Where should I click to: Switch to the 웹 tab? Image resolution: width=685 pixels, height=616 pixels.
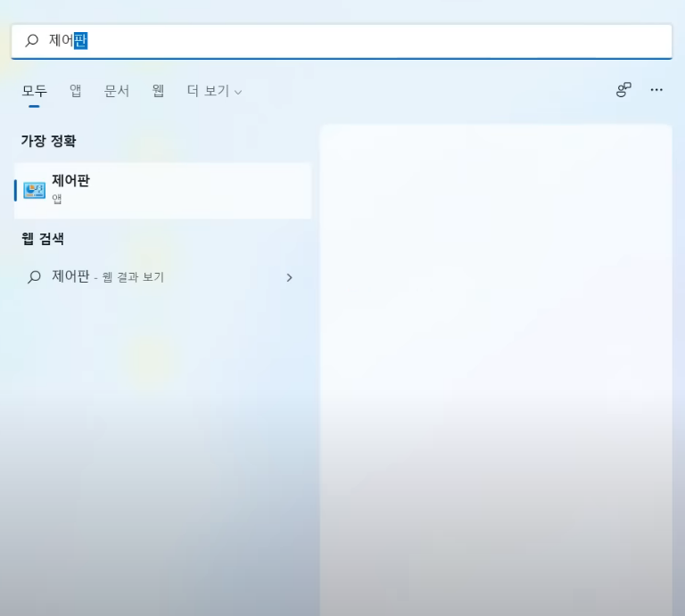coord(158,91)
